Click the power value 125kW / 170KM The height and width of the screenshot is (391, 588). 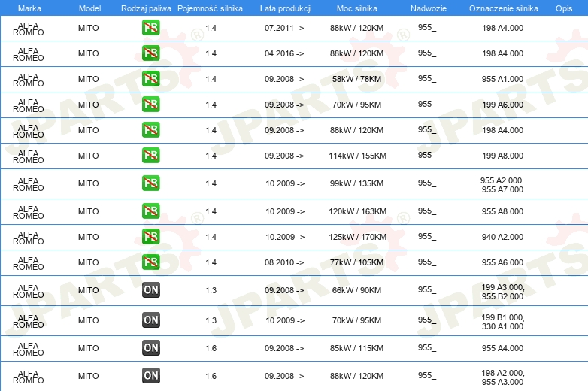click(357, 237)
